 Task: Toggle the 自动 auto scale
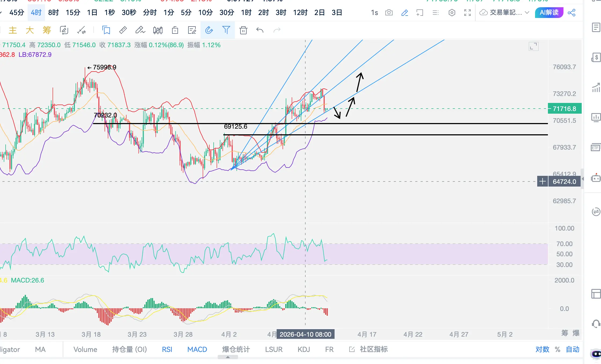pyautogui.click(x=573, y=349)
